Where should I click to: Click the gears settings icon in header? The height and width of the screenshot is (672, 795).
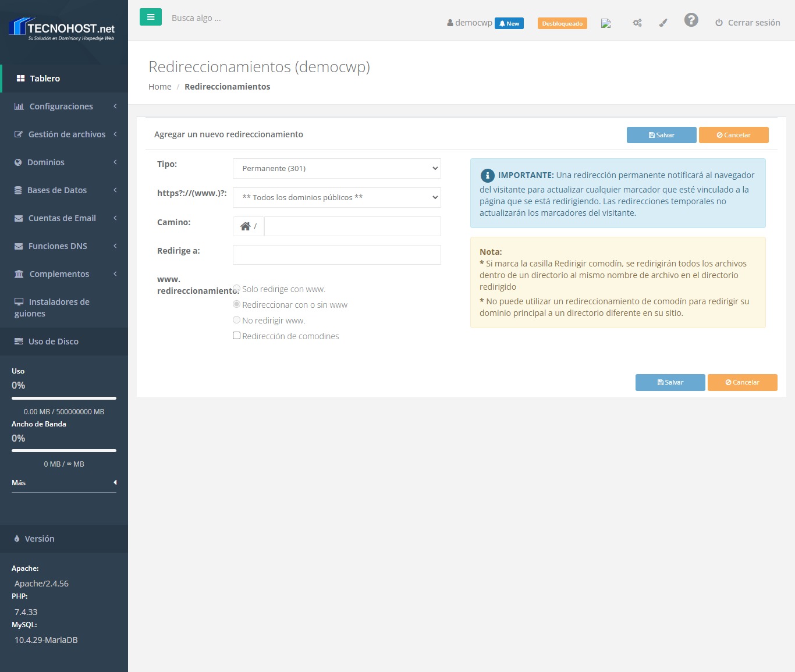coord(637,23)
